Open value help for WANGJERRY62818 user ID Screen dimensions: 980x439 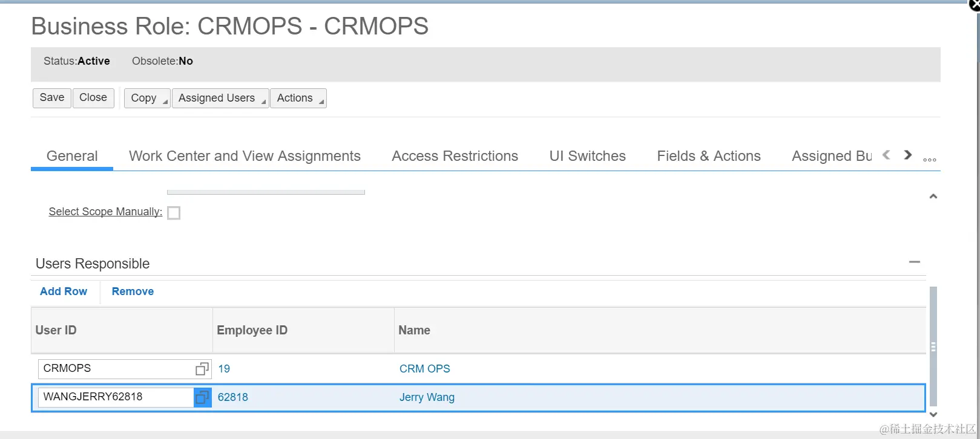tap(202, 397)
